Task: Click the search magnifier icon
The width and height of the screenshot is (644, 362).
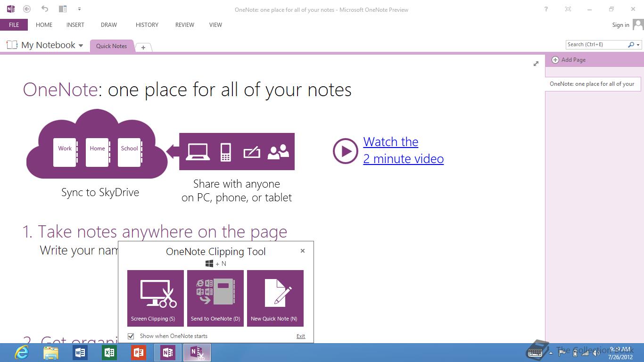Action: click(631, 45)
